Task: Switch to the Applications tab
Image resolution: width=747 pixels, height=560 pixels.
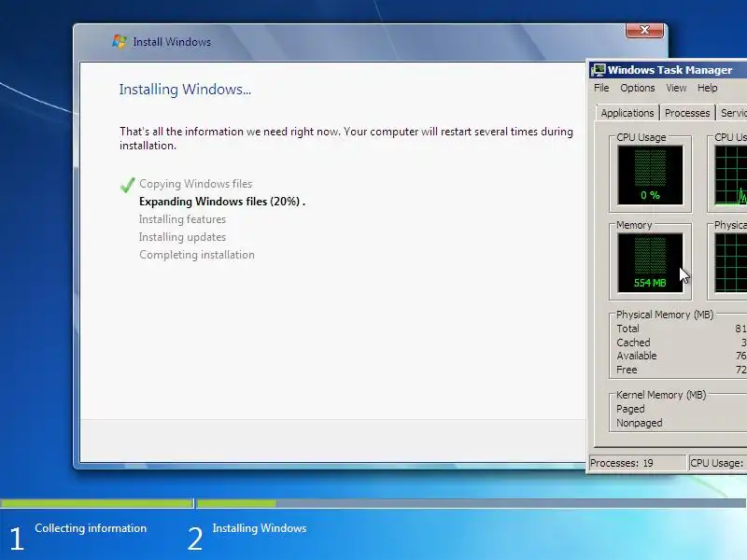Action: click(627, 113)
